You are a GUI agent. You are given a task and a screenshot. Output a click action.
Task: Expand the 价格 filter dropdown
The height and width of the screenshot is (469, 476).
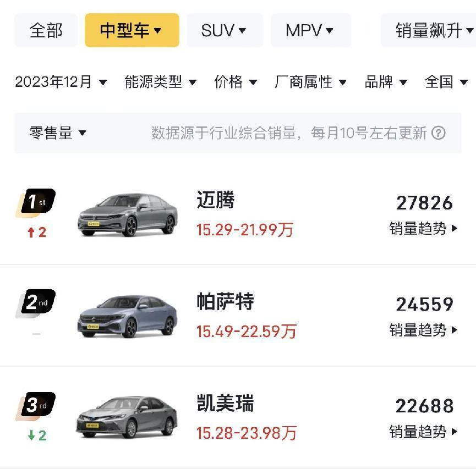click(236, 82)
